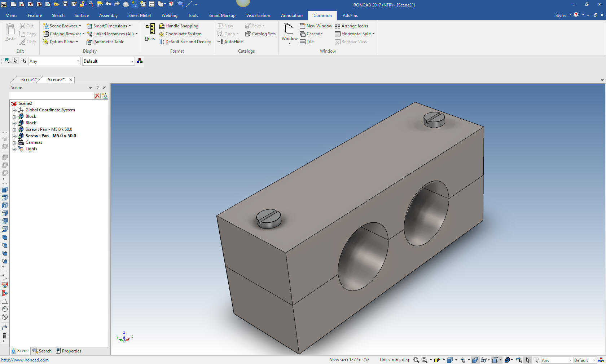Screen dimensions: 606x364
Task: Switch to the Properties panel tab
Action: [69, 351]
